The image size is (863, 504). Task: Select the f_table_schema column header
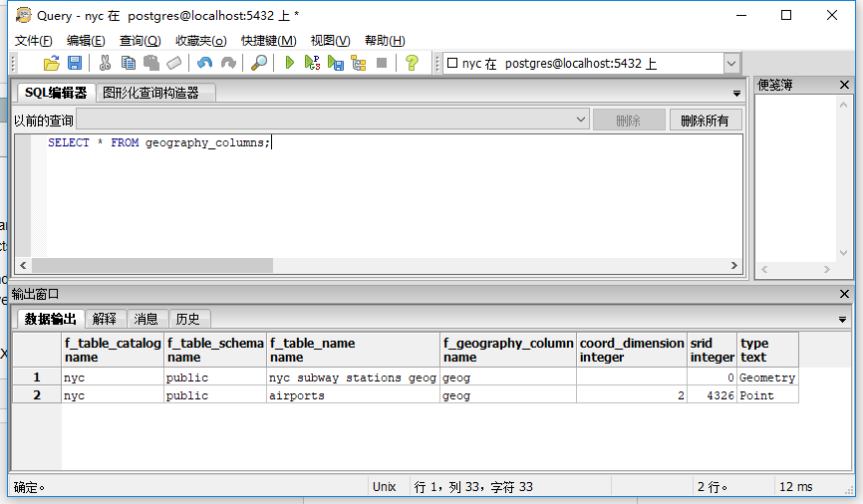215,350
